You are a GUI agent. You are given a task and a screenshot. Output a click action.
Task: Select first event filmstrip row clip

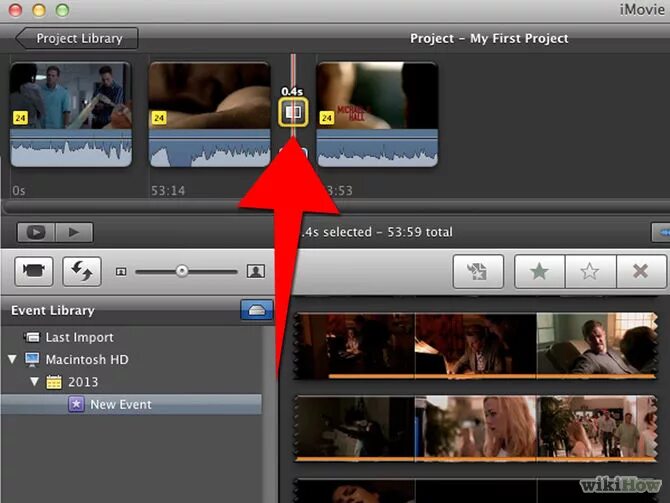[355, 345]
